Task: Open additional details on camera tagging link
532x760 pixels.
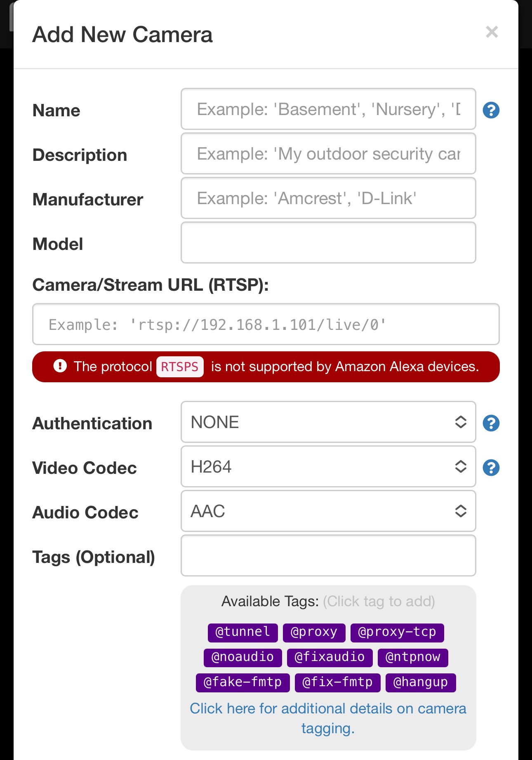Action: coord(328,718)
